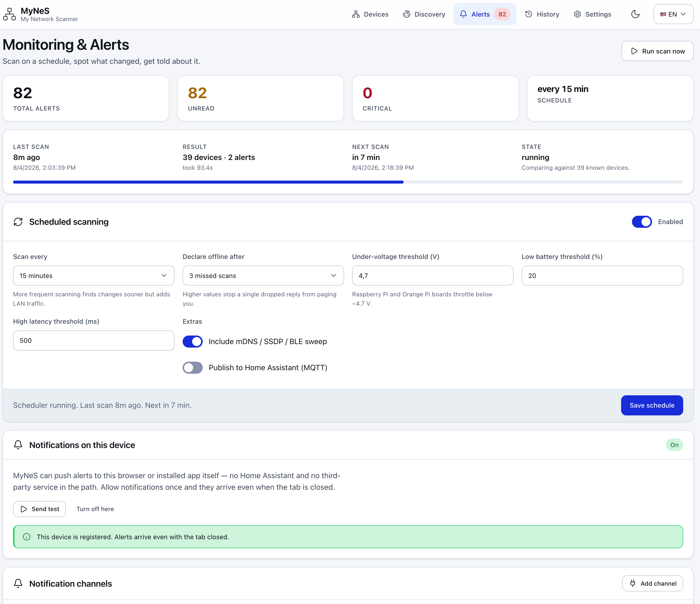Click the play icon in Run scan now

634,51
